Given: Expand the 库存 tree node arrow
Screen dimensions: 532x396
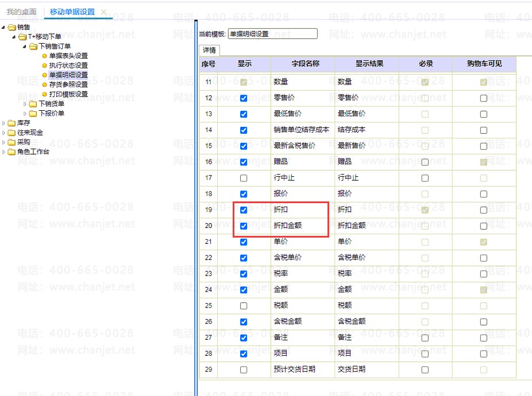Looking at the screenshot, I should click(x=4, y=123).
